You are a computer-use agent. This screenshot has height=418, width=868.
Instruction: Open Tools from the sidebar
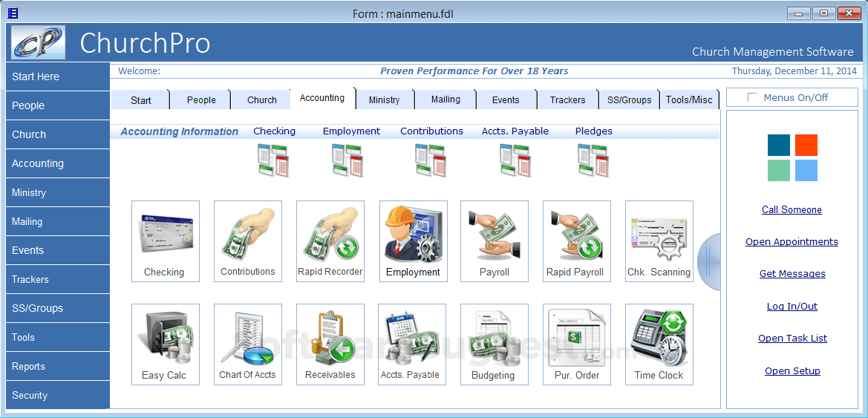pyautogui.click(x=58, y=337)
